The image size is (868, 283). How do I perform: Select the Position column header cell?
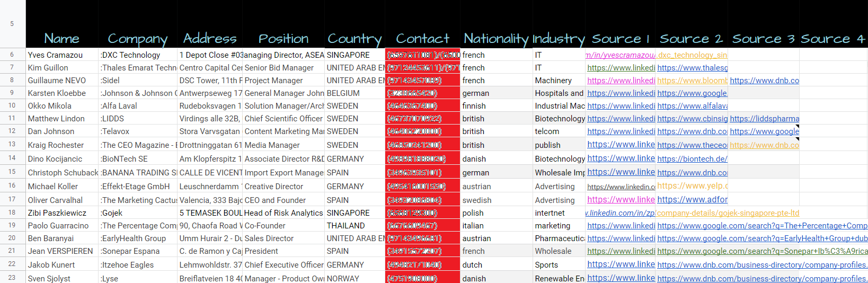pyautogui.click(x=284, y=24)
